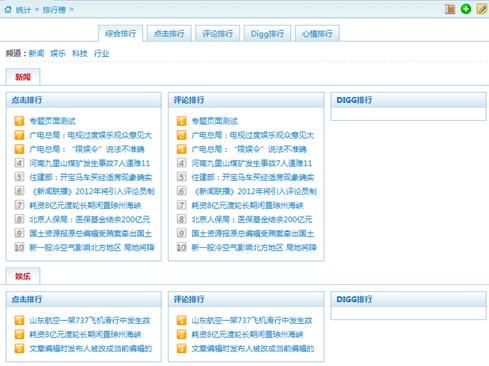Click rank 2 badge in 新闻 点击排行 list
The image size is (489, 366).
tap(19, 135)
